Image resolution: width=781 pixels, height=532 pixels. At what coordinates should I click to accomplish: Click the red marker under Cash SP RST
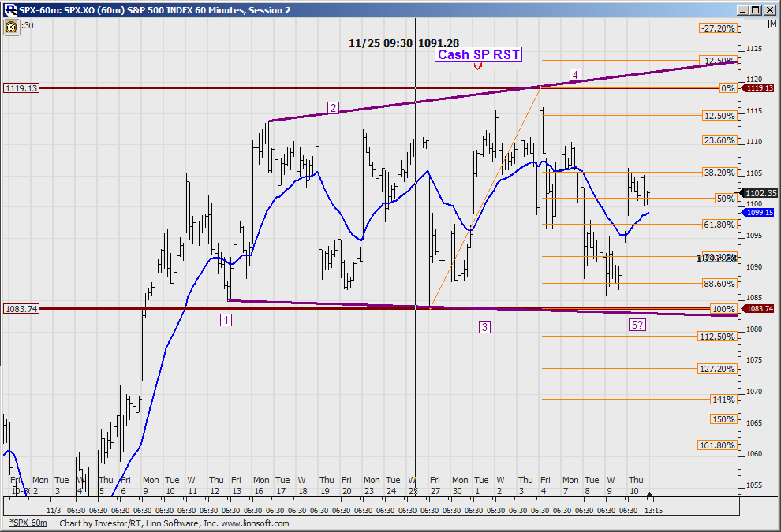click(478, 67)
